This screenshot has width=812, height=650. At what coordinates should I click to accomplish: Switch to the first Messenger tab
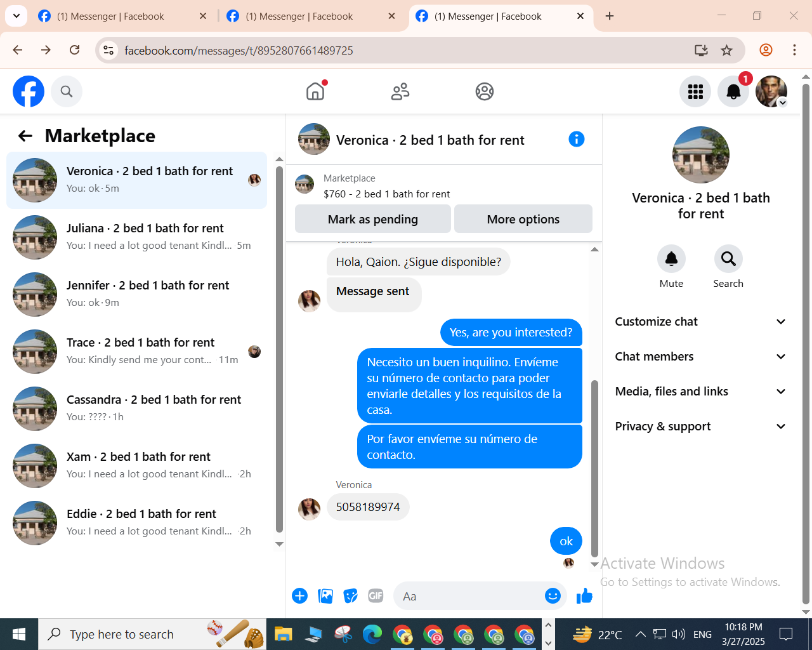coord(122,17)
